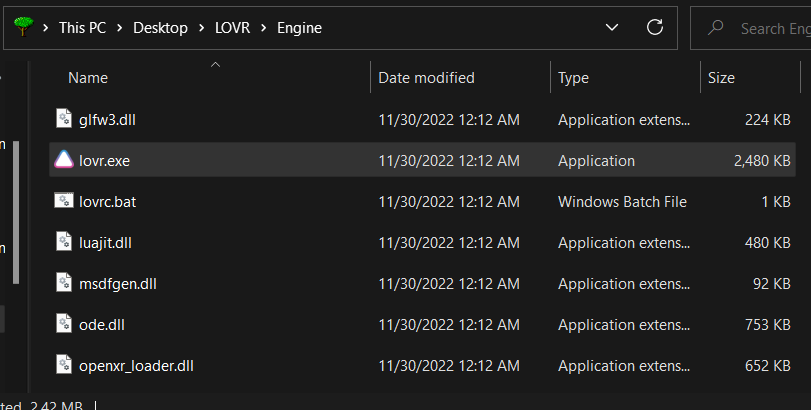The width and height of the screenshot is (811, 410).
Task: Navigate to This PC breadcrumb
Action: coord(82,28)
